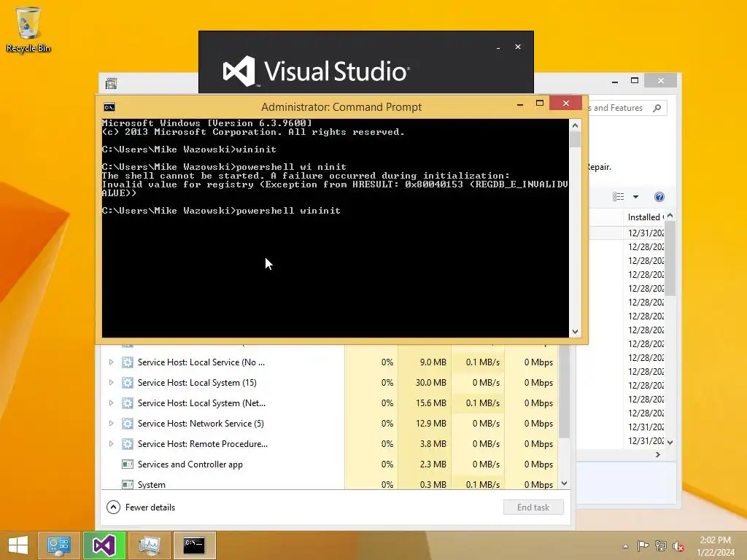Click the Installed On column header

(x=645, y=217)
